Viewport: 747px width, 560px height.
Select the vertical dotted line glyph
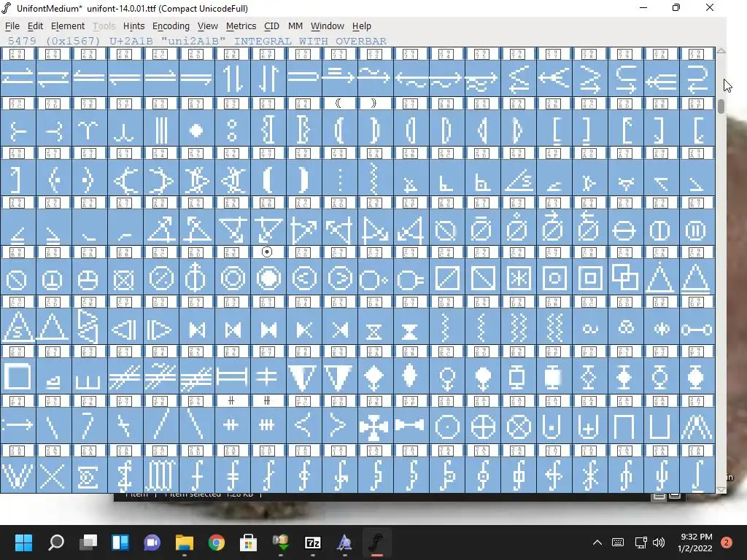(x=340, y=179)
